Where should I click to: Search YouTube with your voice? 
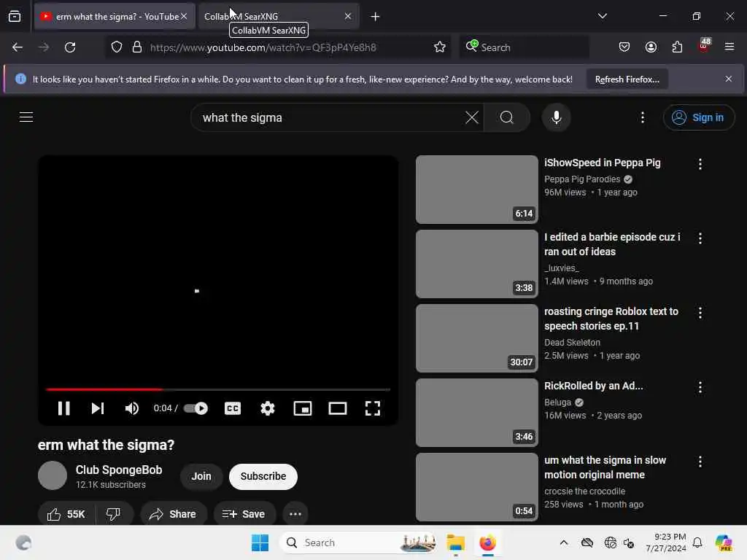click(x=556, y=117)
